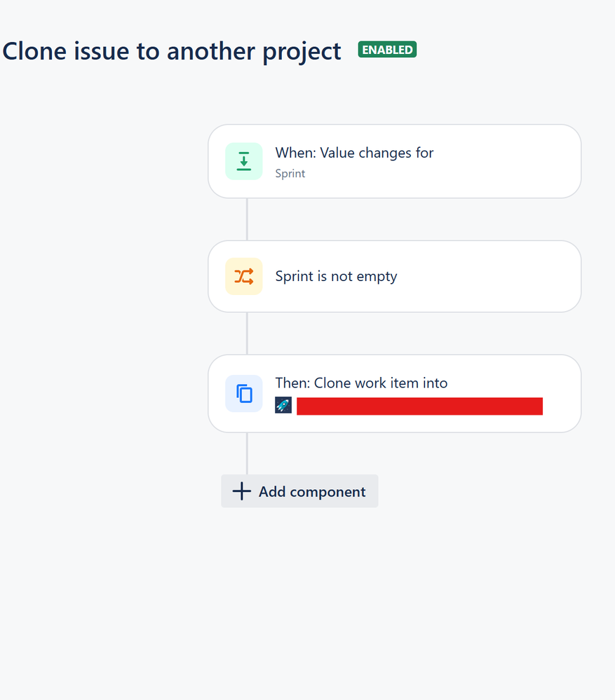Click connector line between trigger and condition
This screenshot has height=700, width=615.
(247, 219)
